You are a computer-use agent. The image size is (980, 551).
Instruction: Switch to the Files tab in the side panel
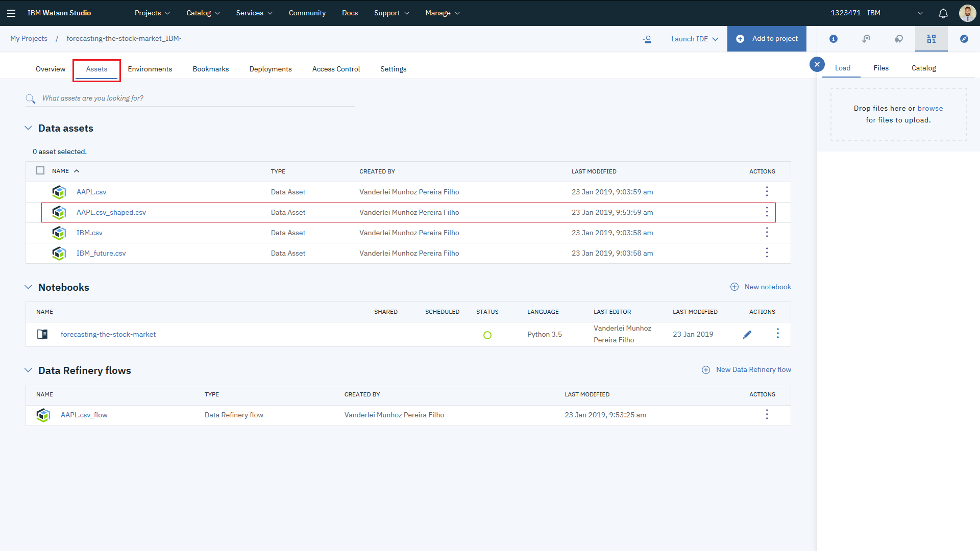(880, 68)
